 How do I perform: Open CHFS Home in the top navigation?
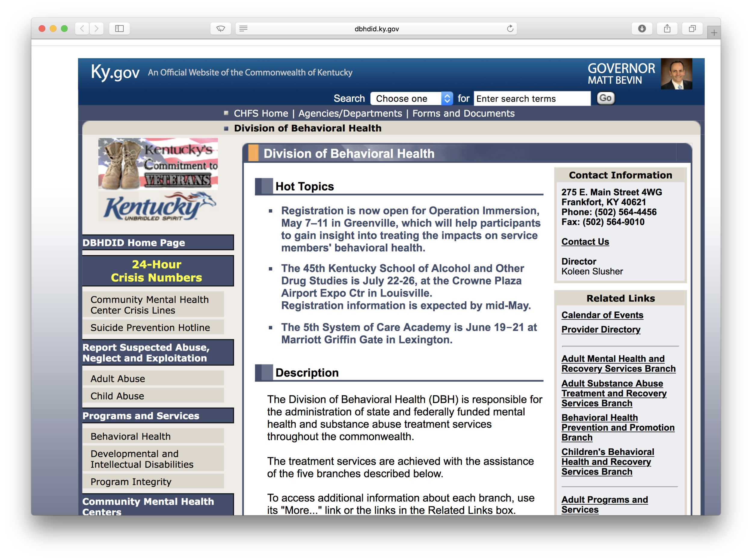click(261, 113)
